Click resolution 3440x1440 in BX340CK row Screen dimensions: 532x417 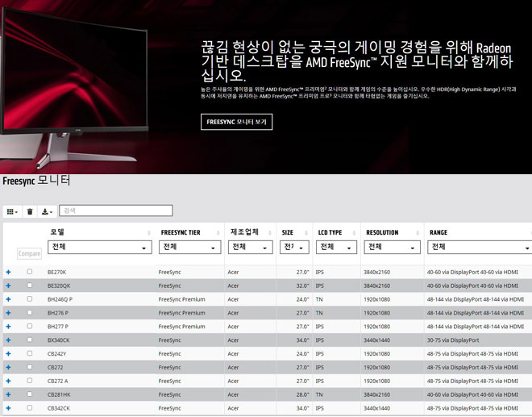377,340
